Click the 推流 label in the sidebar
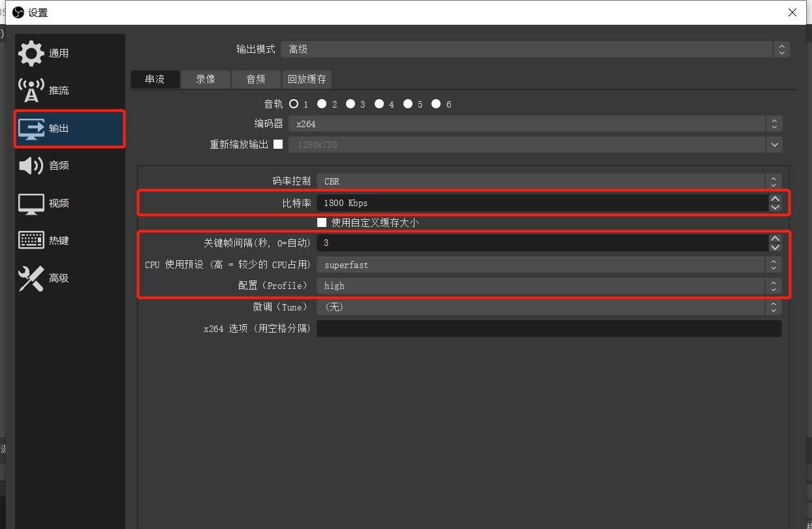 tap(59, 91)
